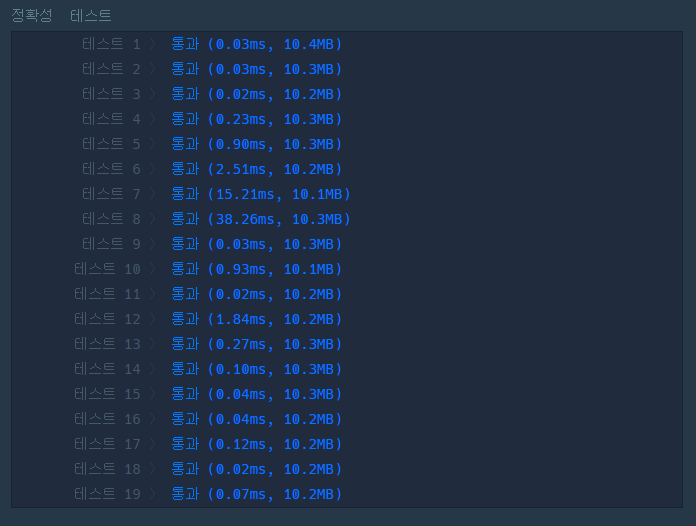Select the 테스트 2 row label
The width and height of the screenshot is (696, 526).
pyautogui.click(x=111, y=69)
